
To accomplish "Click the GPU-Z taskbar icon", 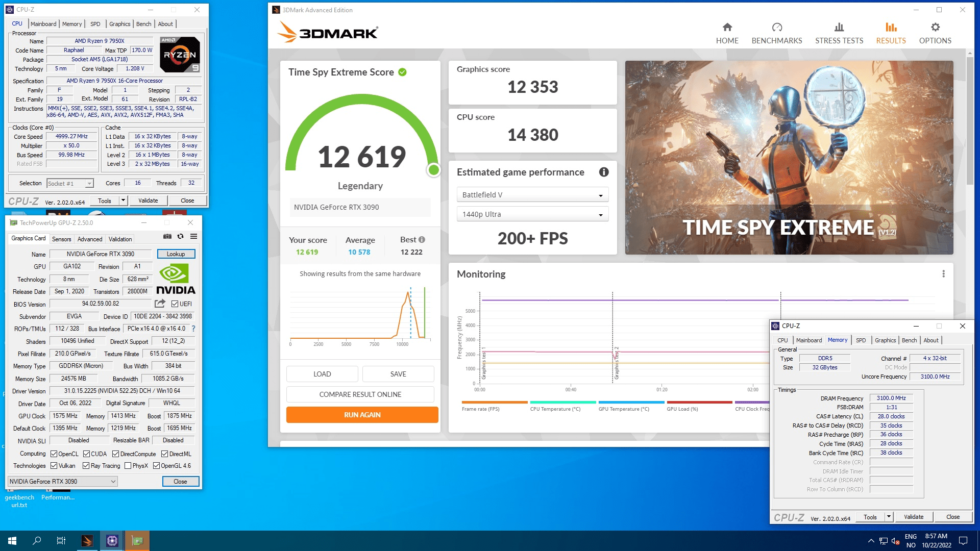I will pyautogui.click(x=137, y=541).
